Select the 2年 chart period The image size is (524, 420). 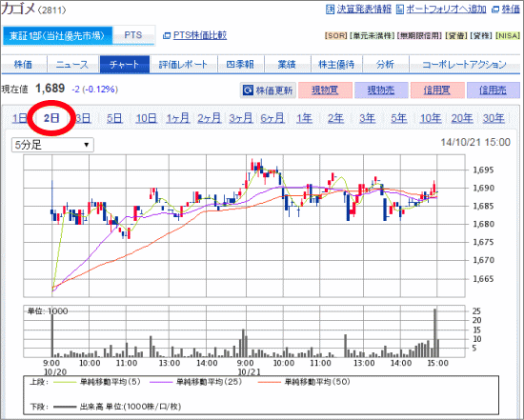coord(335,118)
